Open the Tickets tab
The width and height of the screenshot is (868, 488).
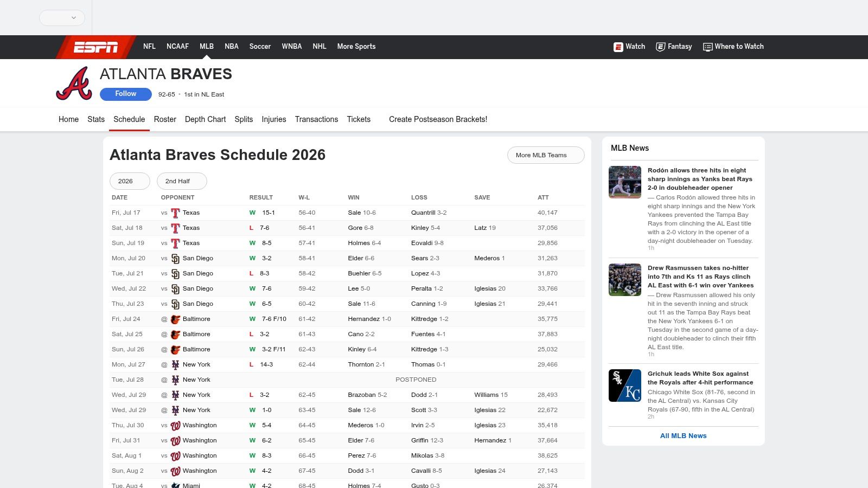pos(359,119)
